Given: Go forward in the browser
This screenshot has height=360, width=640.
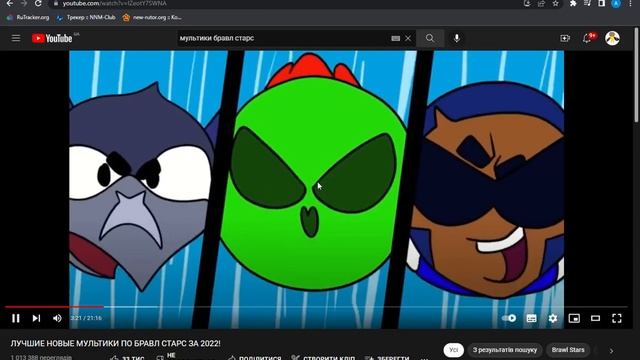Looking at the screenshot, I should point(24,3).
